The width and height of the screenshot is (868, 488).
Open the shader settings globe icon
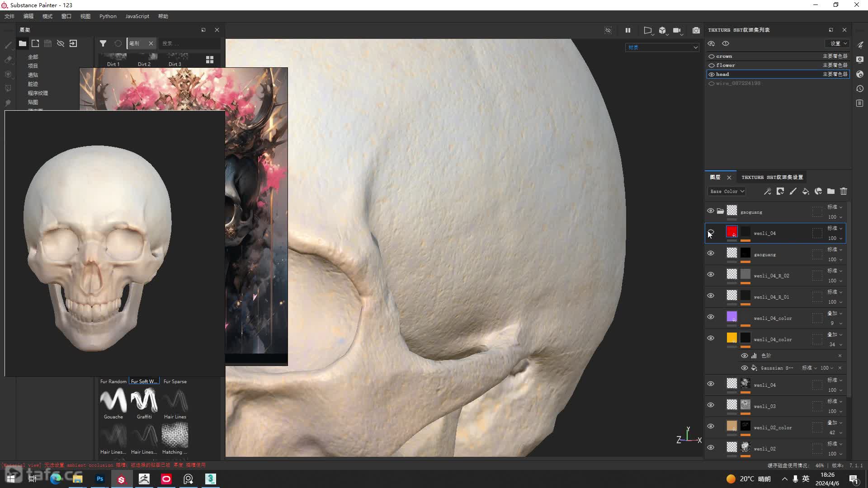860,74
